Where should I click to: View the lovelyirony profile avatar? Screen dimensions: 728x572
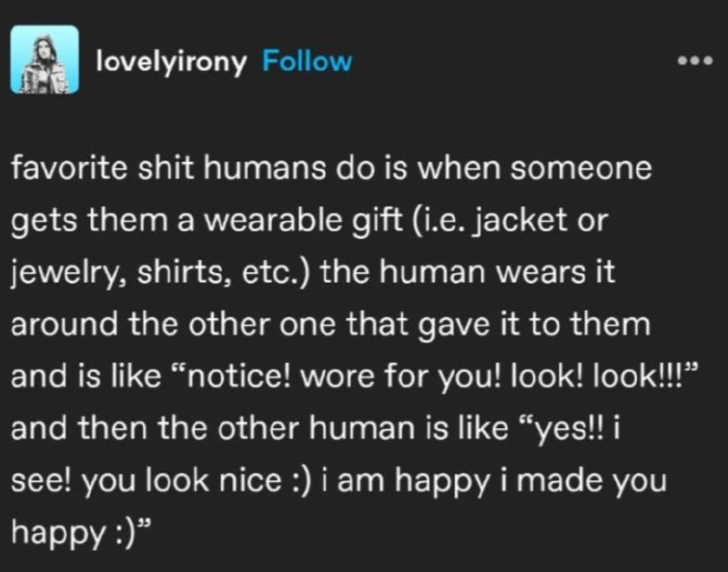tap(45, 59)
